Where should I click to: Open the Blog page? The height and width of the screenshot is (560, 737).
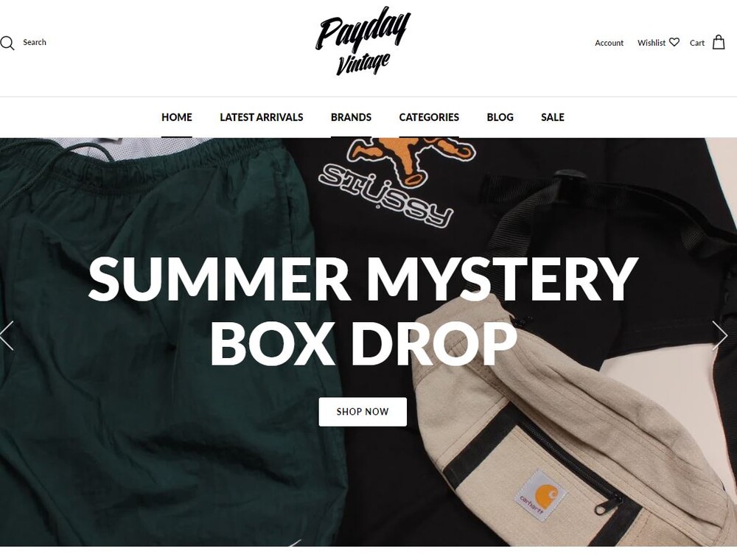click(500, 117)
